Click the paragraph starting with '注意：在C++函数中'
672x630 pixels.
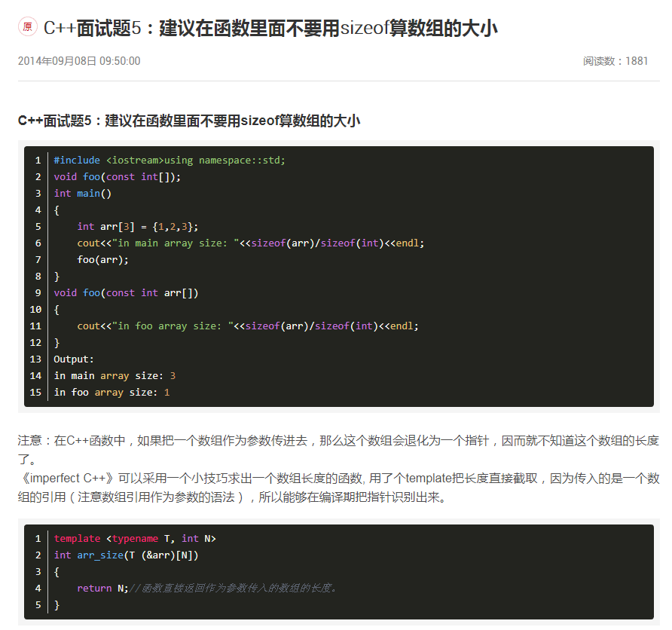338,450
